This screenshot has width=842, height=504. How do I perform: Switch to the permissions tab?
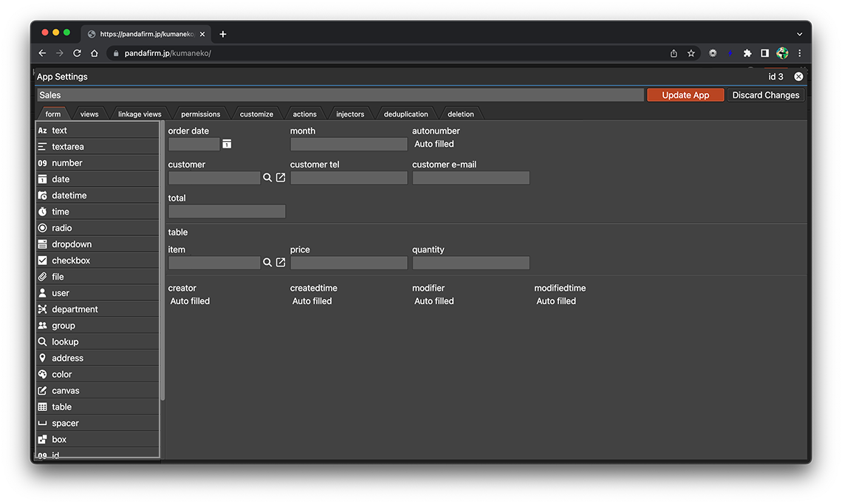click(201, 114)
